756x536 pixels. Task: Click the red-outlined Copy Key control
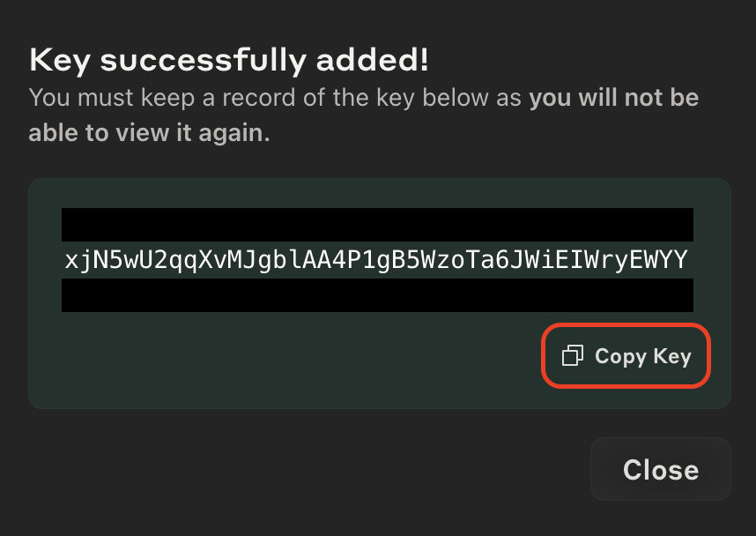point(626,356)
